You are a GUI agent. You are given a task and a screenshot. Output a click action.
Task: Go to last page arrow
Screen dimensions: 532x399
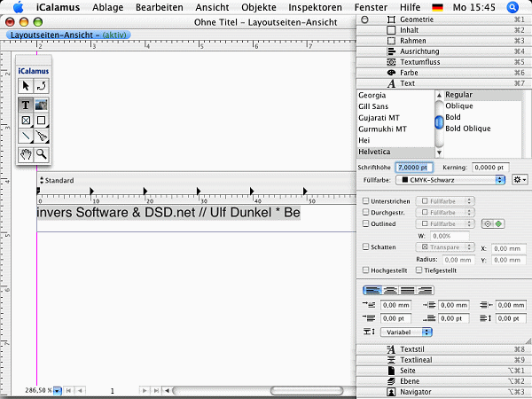(x=156, y=390)
